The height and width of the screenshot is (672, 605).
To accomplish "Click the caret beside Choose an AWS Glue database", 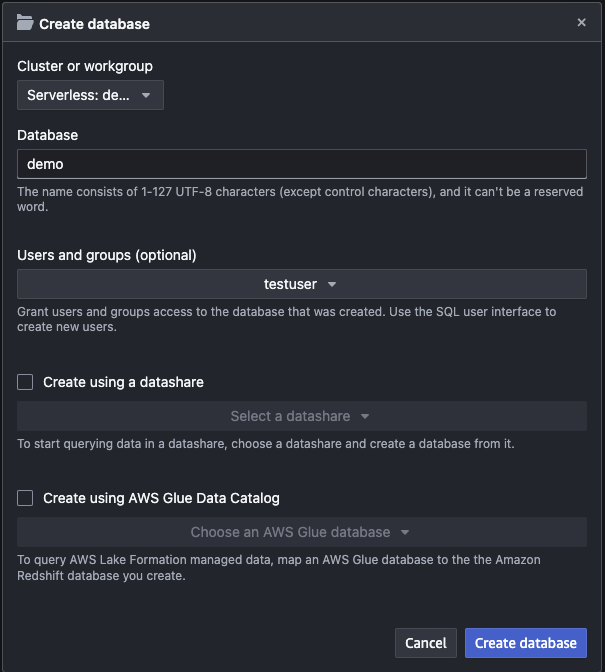I will click(405, 532).
